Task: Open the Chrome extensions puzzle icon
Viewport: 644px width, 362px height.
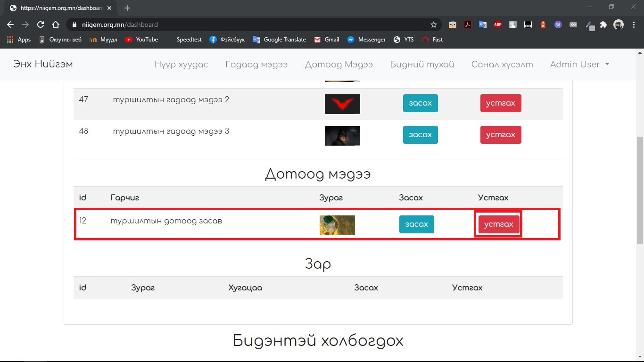Action: tap(603, 25)
